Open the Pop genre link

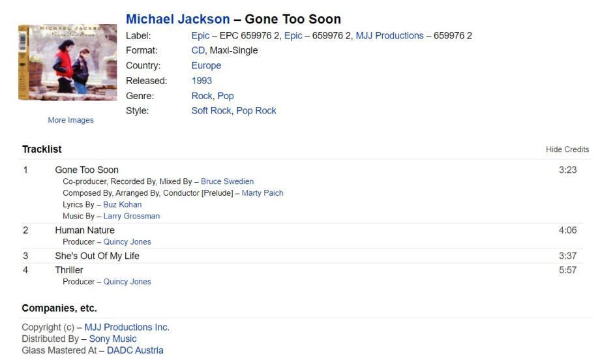click(226, 96)
